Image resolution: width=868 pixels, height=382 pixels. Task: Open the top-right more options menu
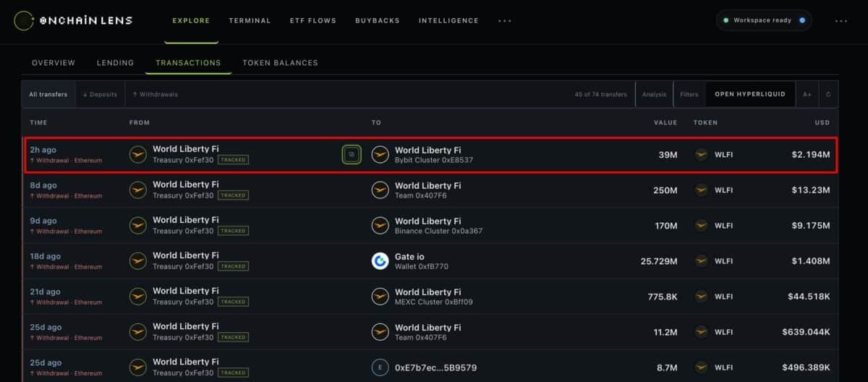841,21
